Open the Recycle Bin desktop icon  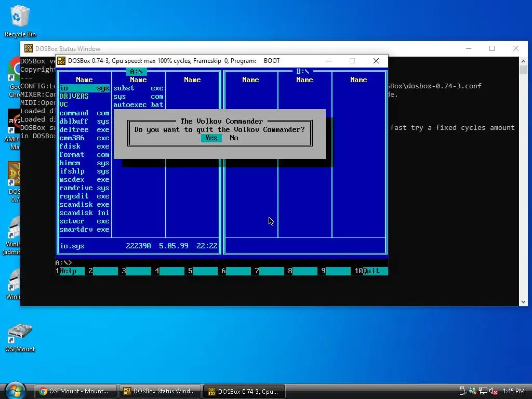[20, 21]
